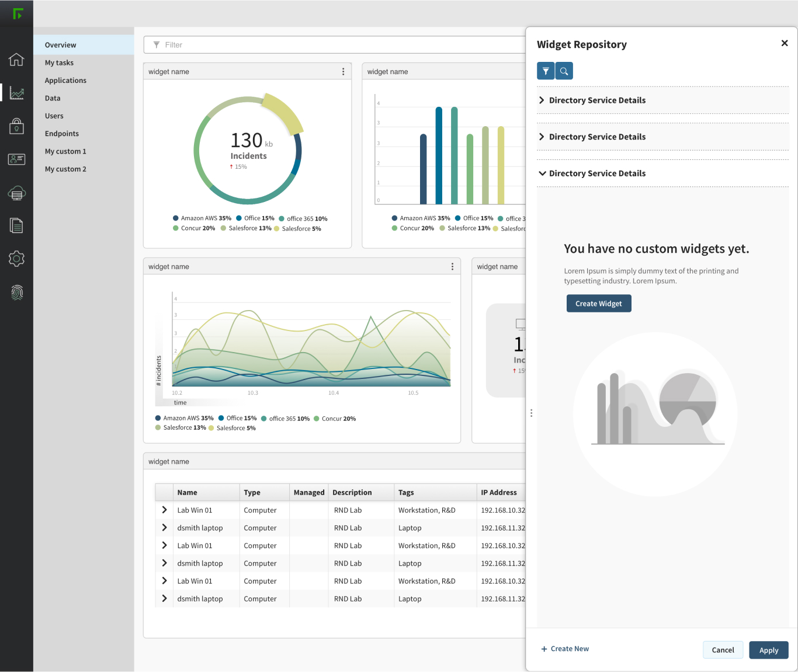The width and height of the screenshot is (798, 672).
Task: Expand the second dsmith laptop row
Action: coord(164,563)
